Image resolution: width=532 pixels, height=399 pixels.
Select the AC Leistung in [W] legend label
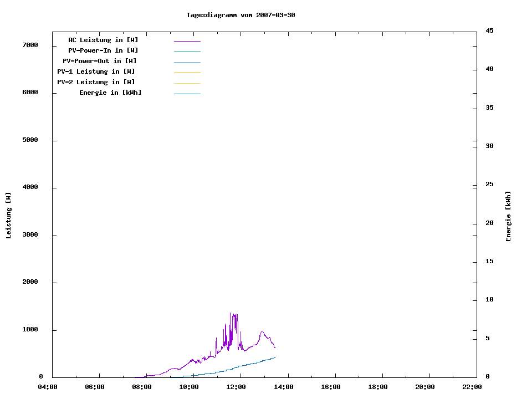pyautogui.click(x=103, y=40)
